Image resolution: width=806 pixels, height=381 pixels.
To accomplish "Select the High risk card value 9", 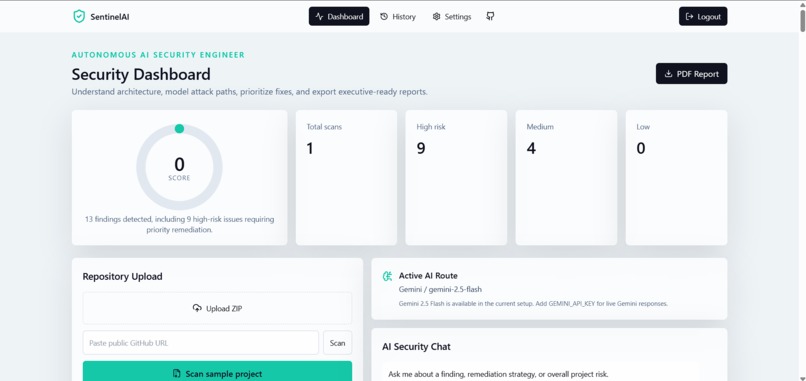I will point(420,149).
